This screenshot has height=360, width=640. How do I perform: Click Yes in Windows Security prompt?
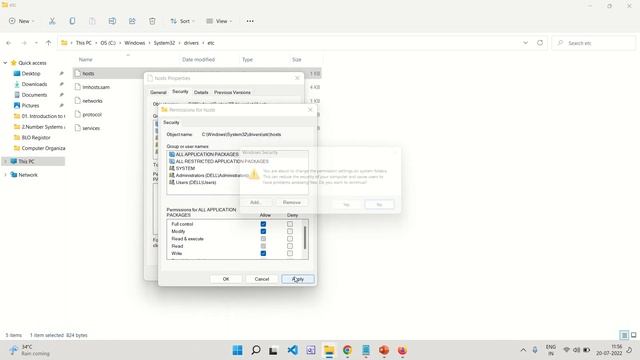[347, 204]
